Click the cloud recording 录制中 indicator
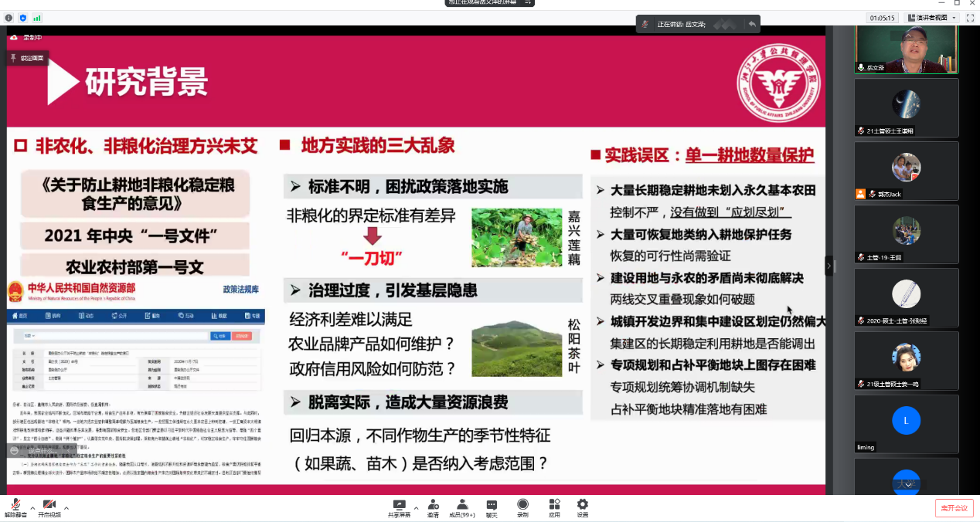The height and width of the screenshot is (522, 980). point(26,38)
